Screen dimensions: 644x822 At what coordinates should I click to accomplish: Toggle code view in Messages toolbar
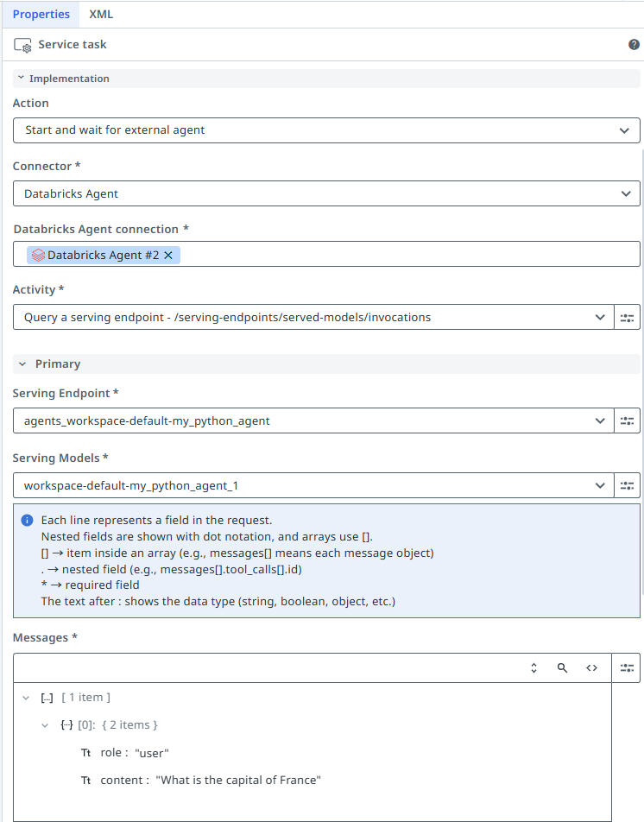(x=591, y=668)
